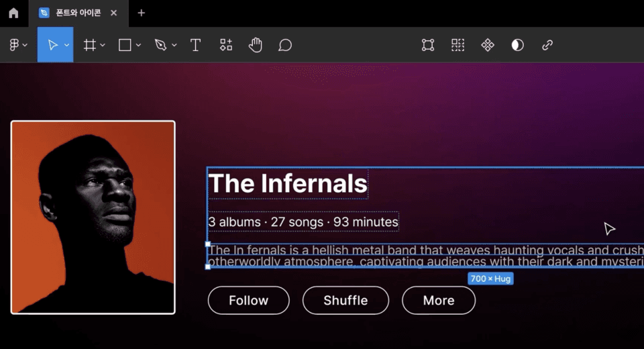
Task: Open the Resources tool
Action: click(226, 45)
